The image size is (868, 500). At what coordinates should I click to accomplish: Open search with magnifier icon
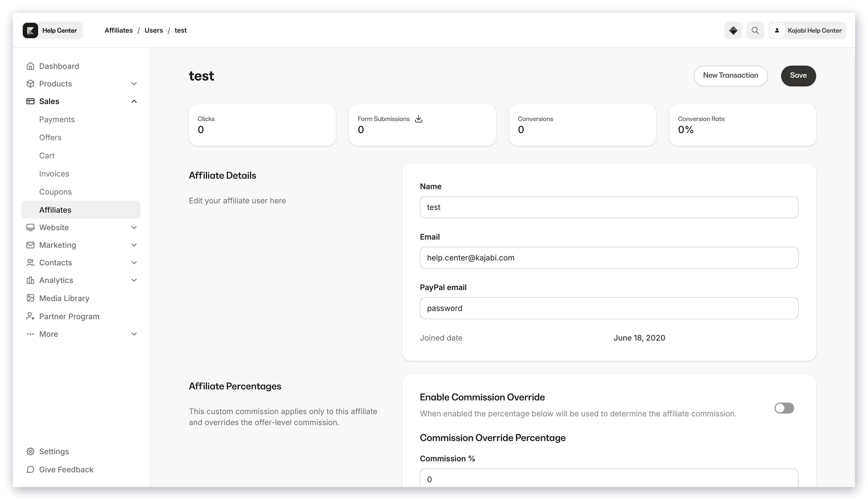click(755, 30)
